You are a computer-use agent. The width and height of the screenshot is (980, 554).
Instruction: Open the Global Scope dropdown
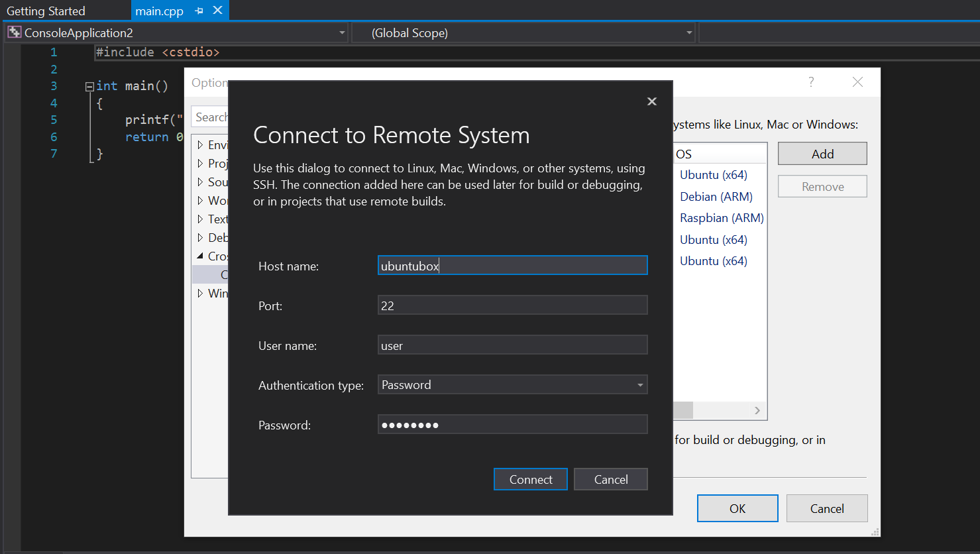(688, 32)
